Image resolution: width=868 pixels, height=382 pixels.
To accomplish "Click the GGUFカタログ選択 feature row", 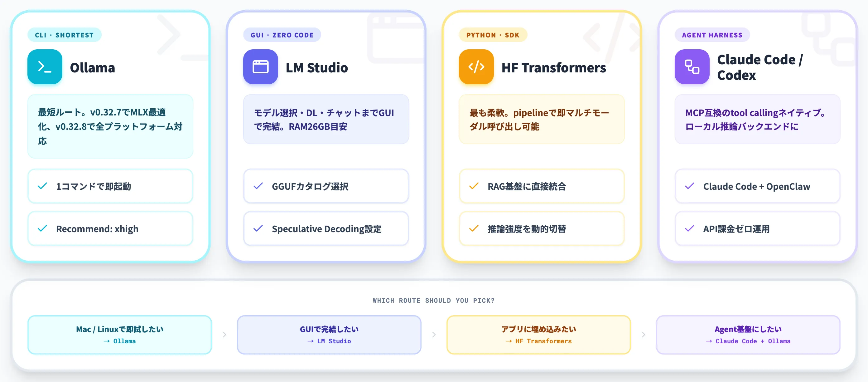I will [326, 186].
